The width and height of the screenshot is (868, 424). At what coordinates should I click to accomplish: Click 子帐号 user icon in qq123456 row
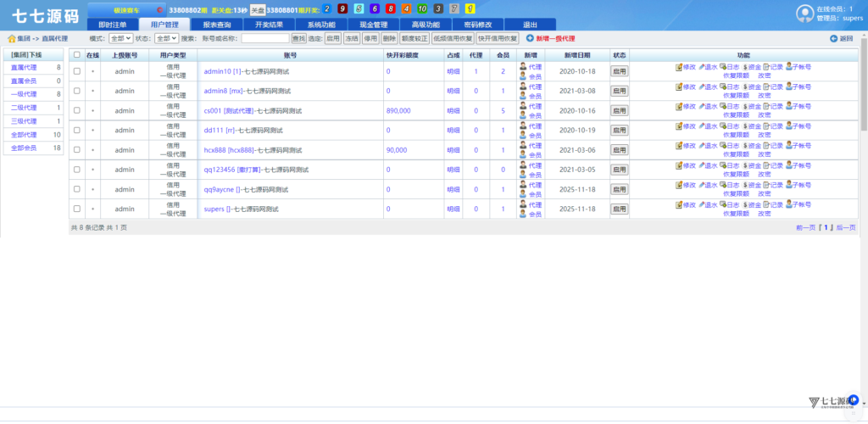[789, 165]
